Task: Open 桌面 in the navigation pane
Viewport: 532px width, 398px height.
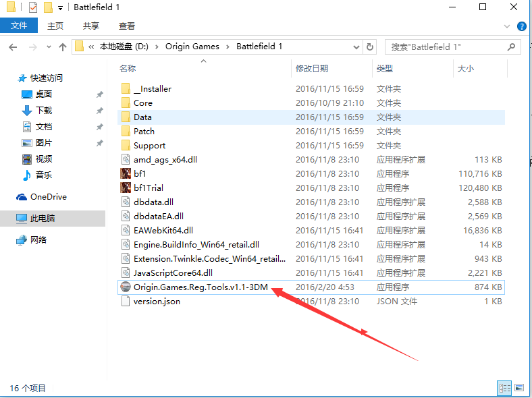Action: point(44,94)
